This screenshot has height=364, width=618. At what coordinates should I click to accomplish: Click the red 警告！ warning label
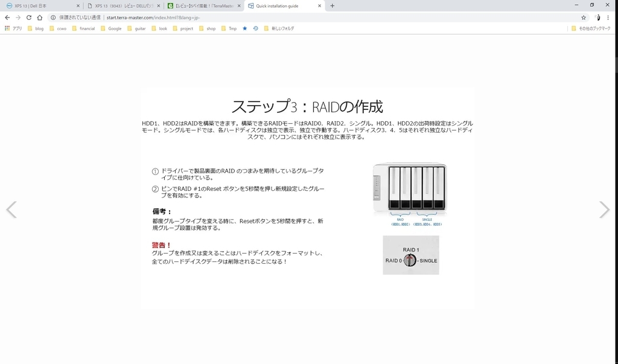coord(161,245)
